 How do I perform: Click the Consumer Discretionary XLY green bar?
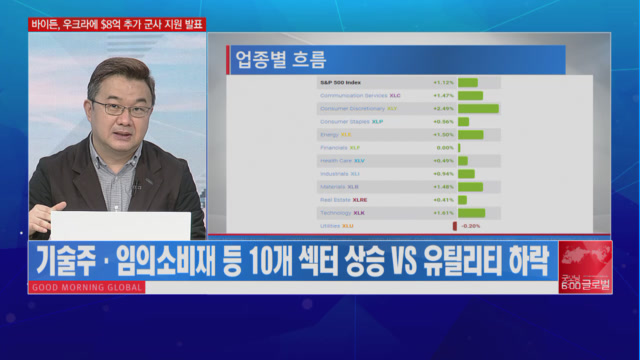pos(478,109)
